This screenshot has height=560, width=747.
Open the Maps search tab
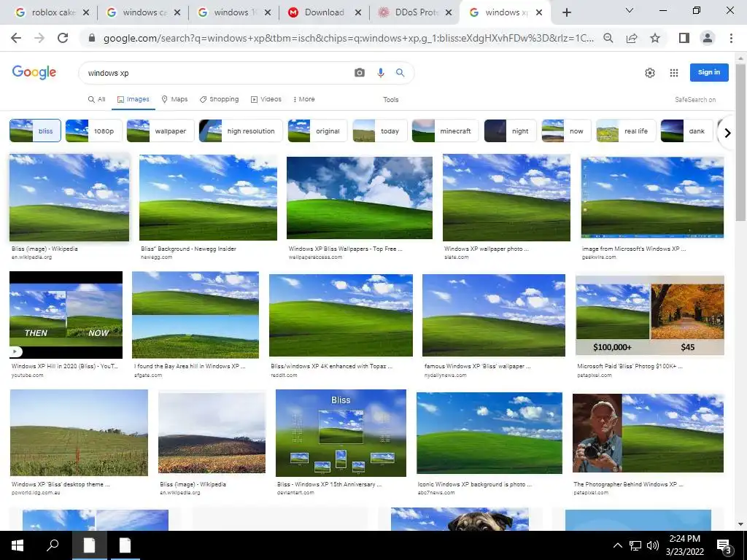click(x=174, y=99)
